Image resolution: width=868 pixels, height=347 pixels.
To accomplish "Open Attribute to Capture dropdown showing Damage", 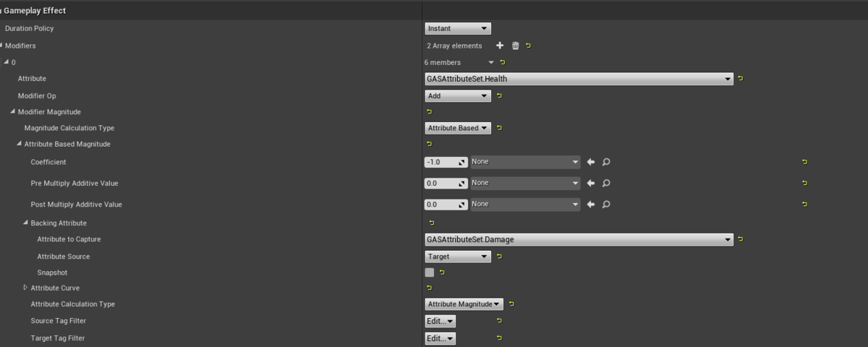I will [579, 239].
